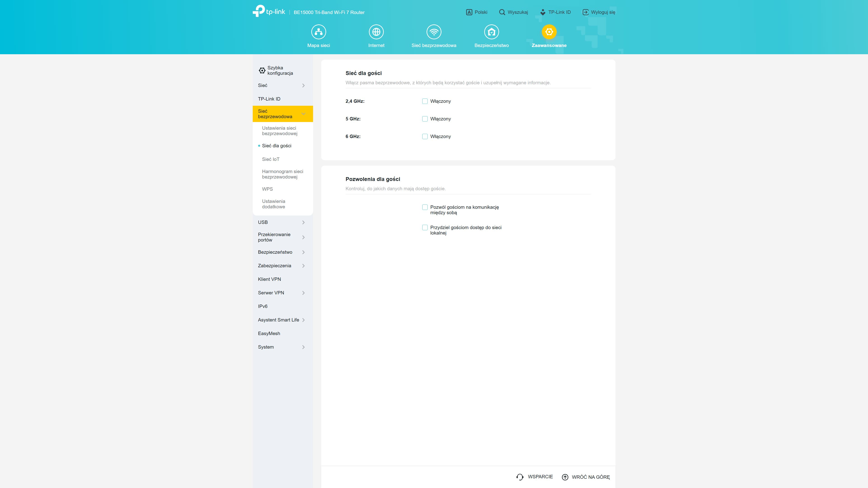Open the Internet globe icon
Image resolution: width=868 pixels, height=488 pixels.
point(376,32)
